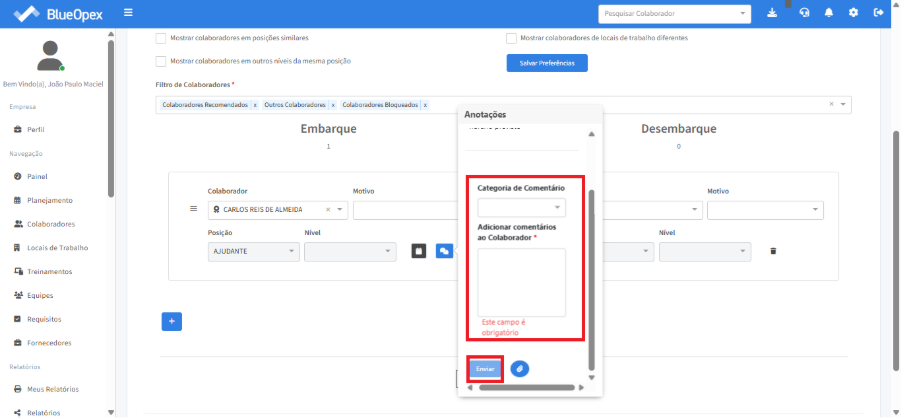Open the support headset icon
This screenshot has width=901, height=418.
804,13
